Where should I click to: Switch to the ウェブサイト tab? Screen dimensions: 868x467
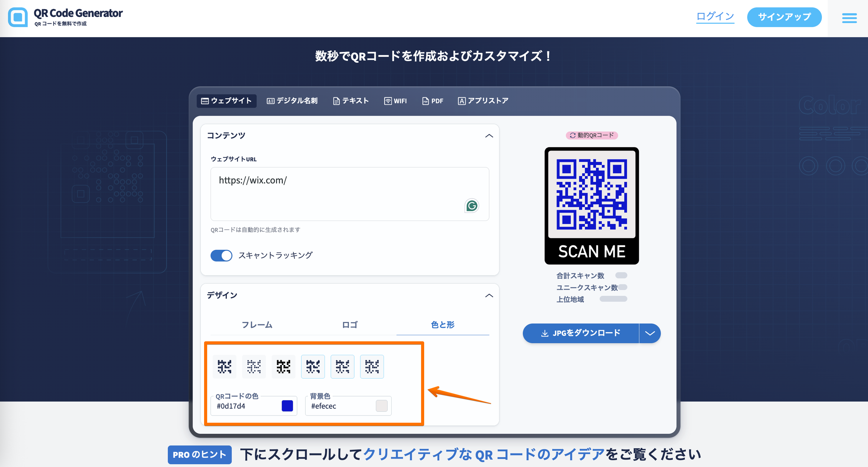(x=226, y=101)
